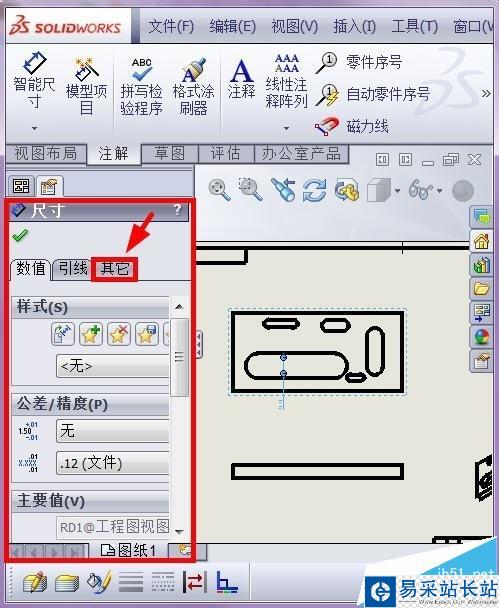Switch to Office Products (办公室产品) tab
Viewport: 499px width, 608px height.
301,154
